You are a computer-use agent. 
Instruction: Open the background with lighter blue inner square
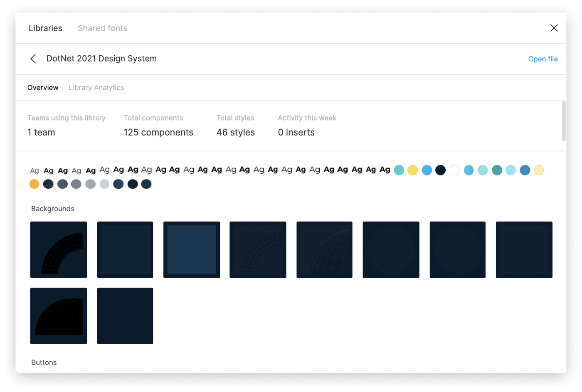[192, 250]
